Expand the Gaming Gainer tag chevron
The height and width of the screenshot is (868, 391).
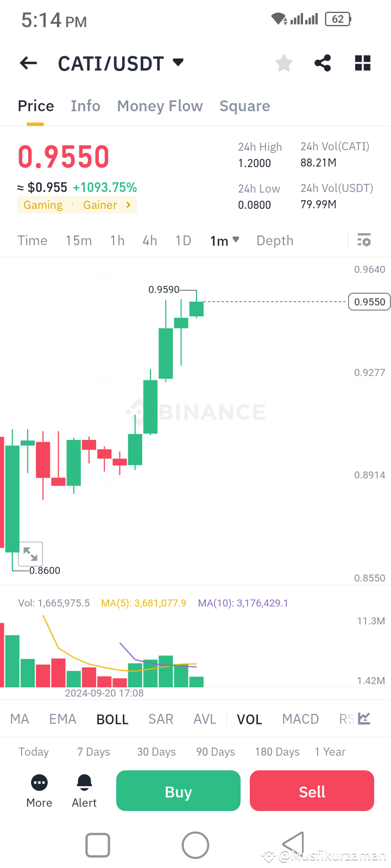[129, 205]
